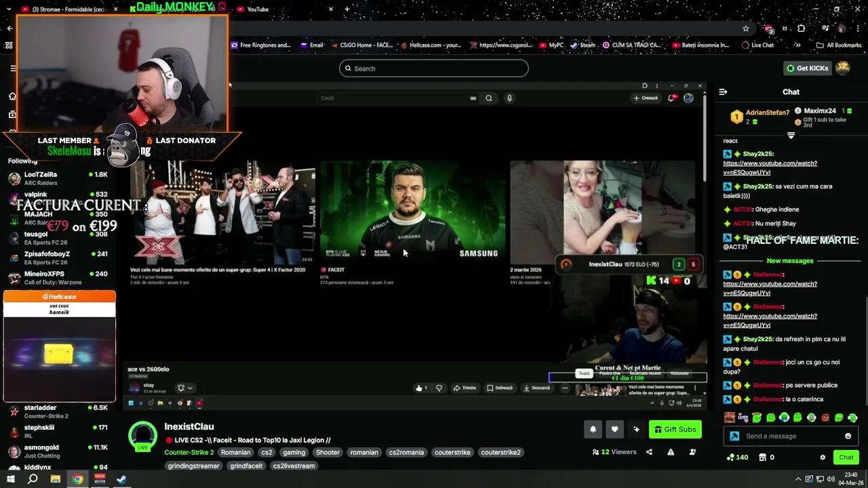Screen dimensions: 868x488
Task: Open a new browser tab
Action: (347, 9)
